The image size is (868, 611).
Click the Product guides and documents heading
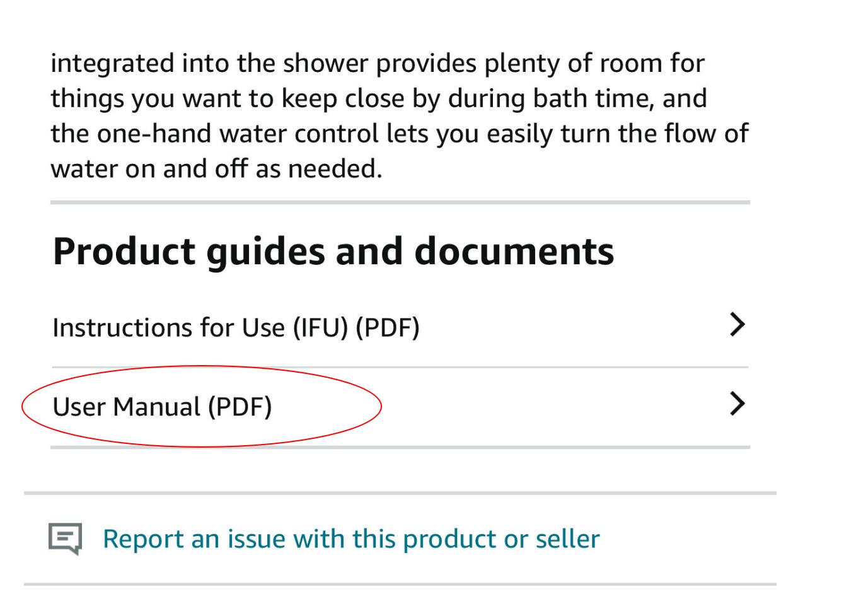pyautogui.click(x=333, y=252)
